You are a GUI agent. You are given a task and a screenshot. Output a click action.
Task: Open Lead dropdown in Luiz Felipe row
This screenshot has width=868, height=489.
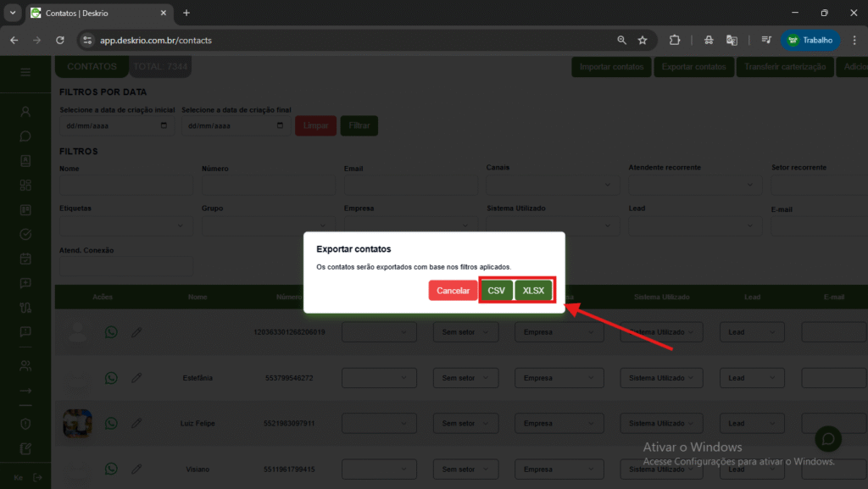[752, 423]
